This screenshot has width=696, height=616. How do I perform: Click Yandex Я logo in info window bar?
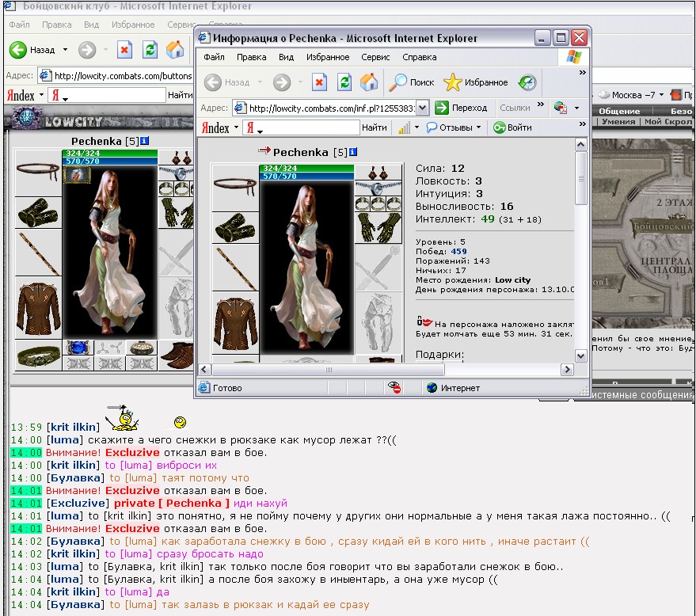251,128
